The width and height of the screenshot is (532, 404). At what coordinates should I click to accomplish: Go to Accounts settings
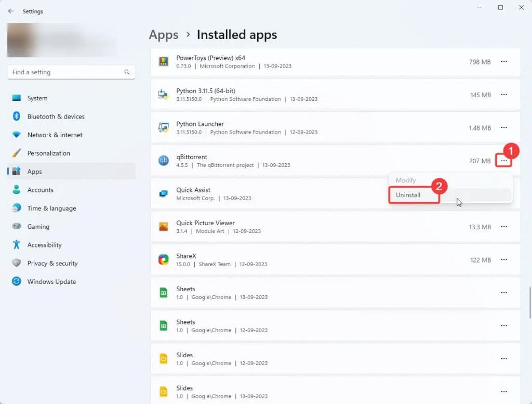click(71, 190)
